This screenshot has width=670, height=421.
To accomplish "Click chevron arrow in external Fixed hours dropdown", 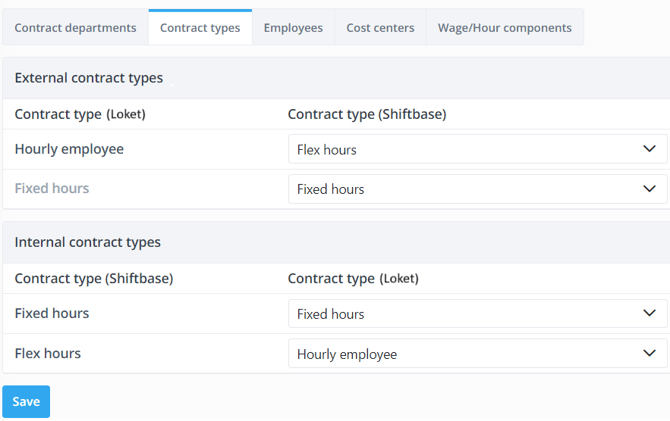I will pos(649,189).
